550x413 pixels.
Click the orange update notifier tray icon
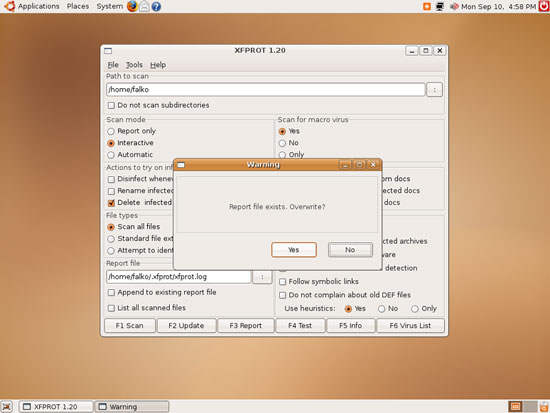427,6
